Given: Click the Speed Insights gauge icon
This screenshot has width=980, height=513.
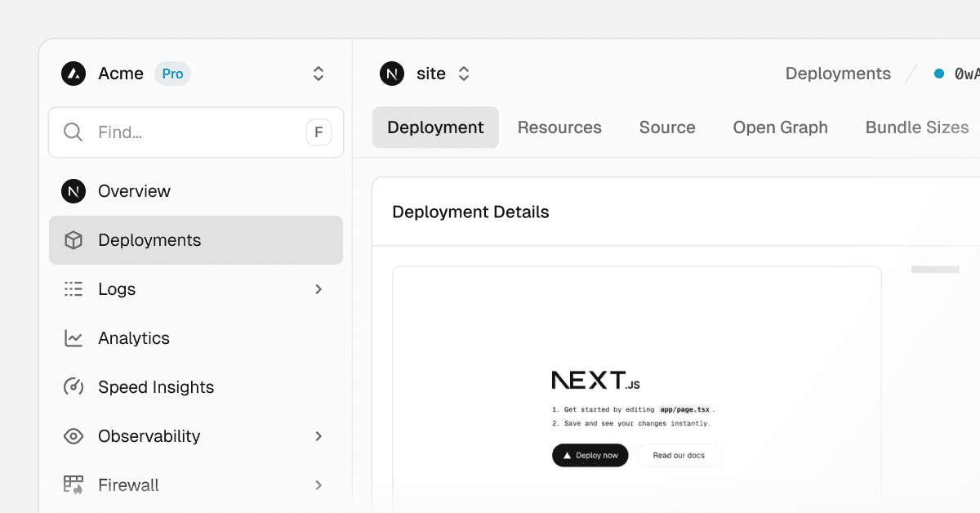Looking at the screenshot, I should tap(73, 387).
